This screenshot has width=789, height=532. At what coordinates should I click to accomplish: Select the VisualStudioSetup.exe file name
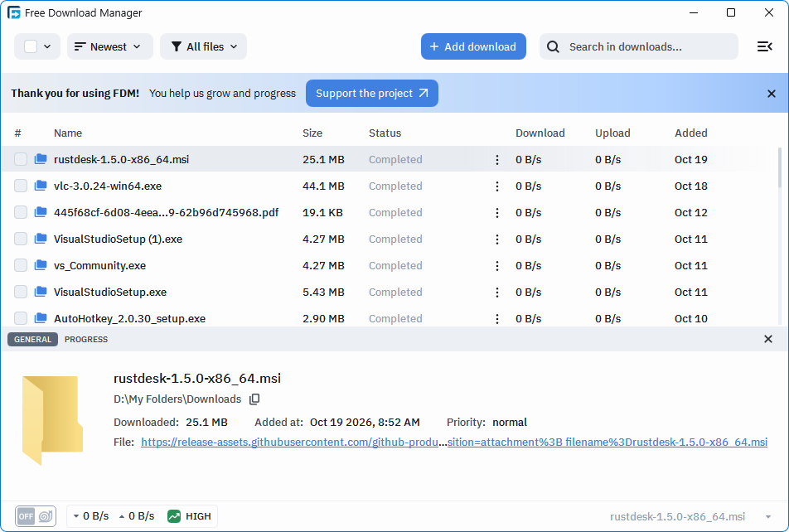pyautogui.click(x=110, y=292)
